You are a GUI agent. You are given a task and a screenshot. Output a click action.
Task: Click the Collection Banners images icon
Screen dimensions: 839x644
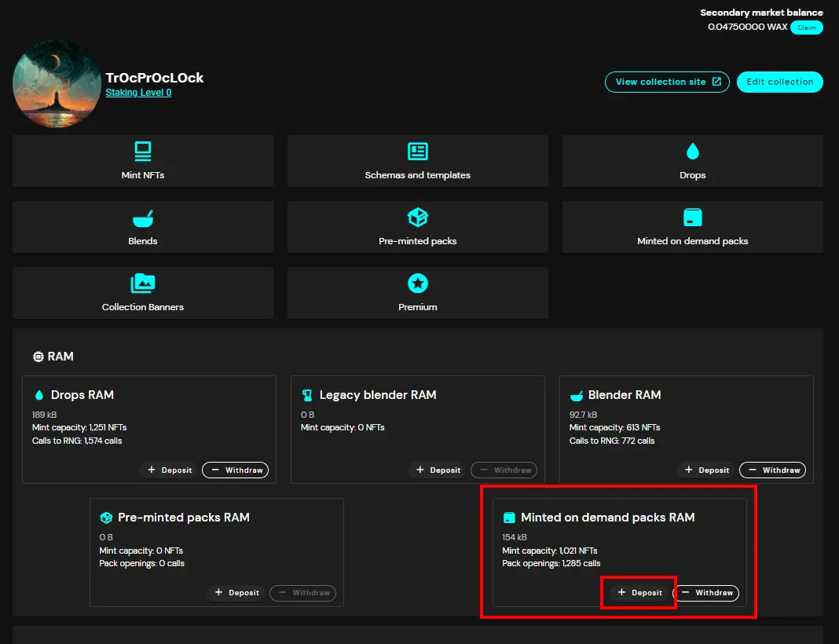(143, 284)
